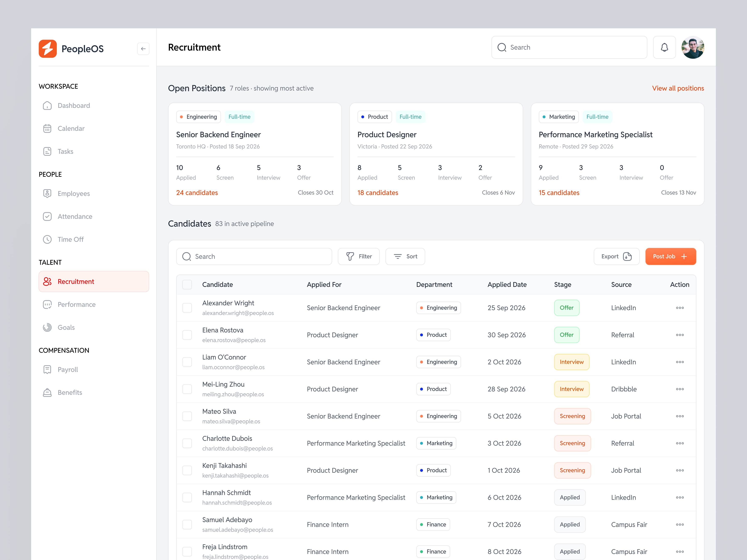The width and height of the screenshot is (747, 560).
Task: Open the Sort options
Action: point(405,257)
